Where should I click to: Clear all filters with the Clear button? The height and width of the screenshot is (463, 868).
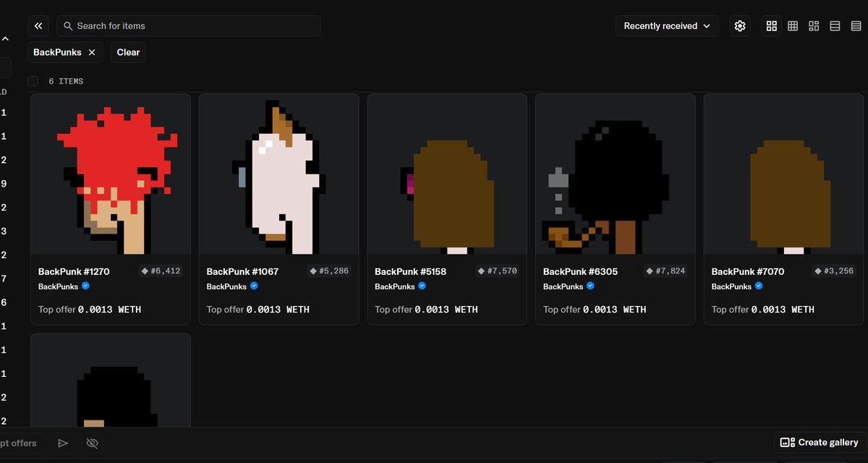tap(128, 52)
